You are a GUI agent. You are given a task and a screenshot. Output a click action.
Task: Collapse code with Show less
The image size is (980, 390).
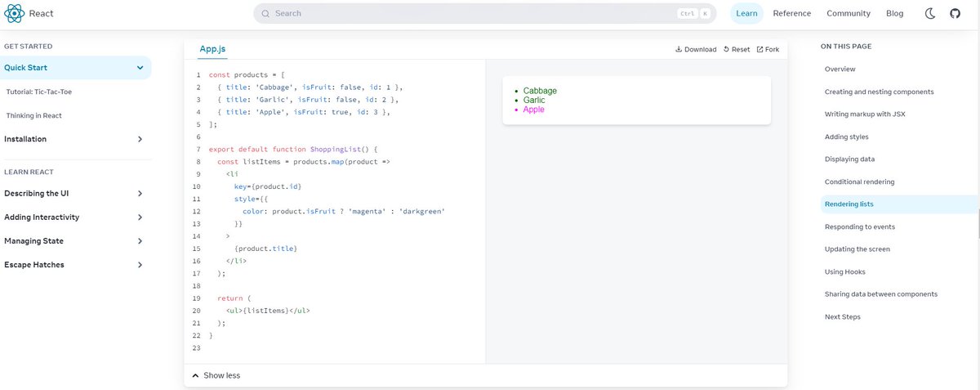[x=216, y=375]
